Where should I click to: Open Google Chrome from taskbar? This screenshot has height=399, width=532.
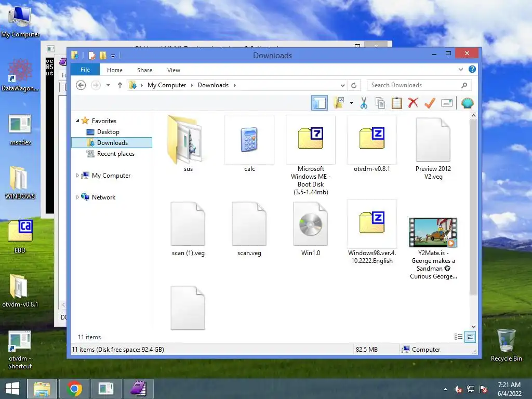coord(74,389)
